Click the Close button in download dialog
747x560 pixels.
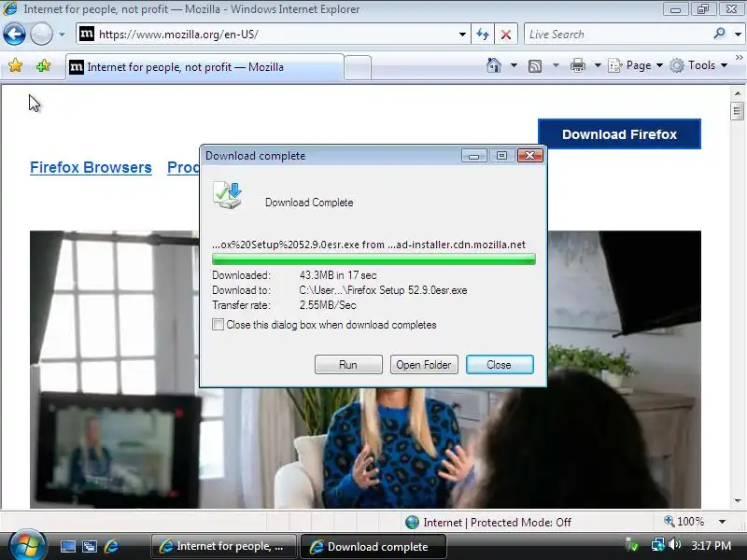(x=500, y=365)
